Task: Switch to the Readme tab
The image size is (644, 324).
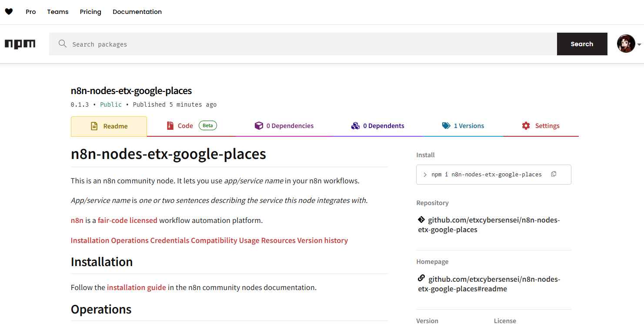Action: coord(109,126)
